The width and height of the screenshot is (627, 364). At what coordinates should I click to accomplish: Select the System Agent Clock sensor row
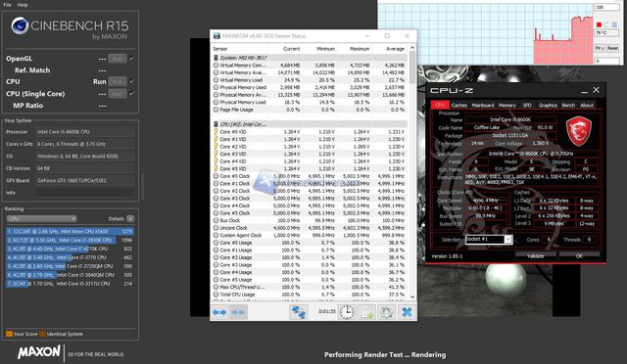tap(310, 236)
